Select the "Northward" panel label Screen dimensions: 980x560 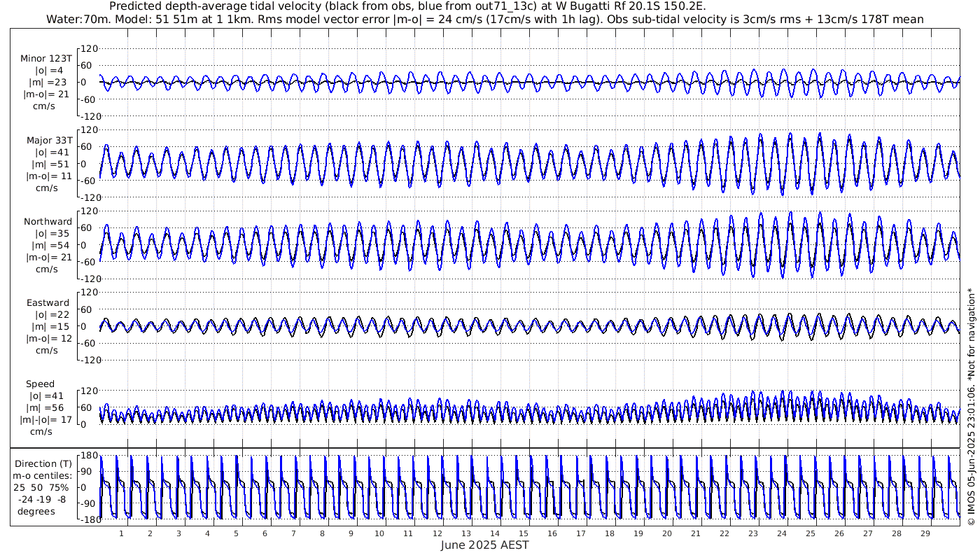pyautogui.click(x=48, y=221)
